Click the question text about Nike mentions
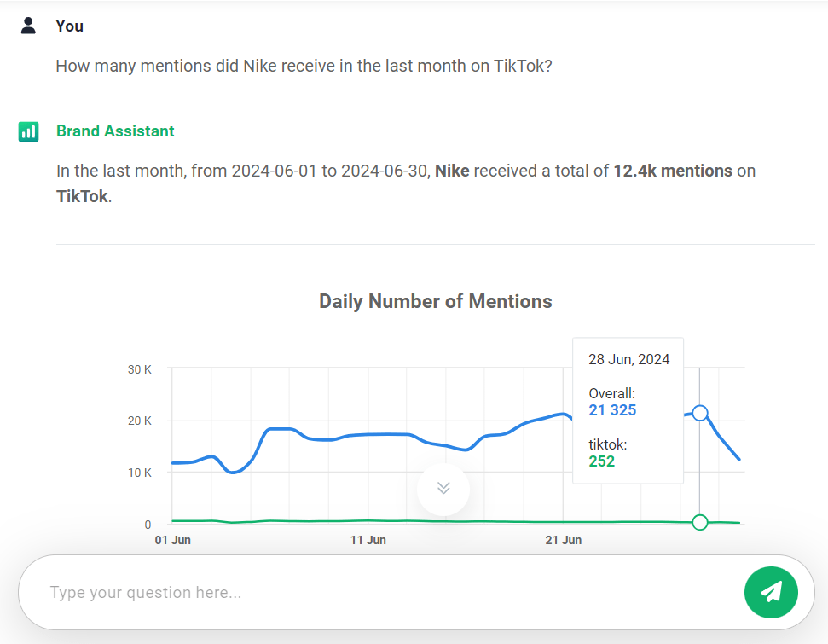 [x=304, y=66]
